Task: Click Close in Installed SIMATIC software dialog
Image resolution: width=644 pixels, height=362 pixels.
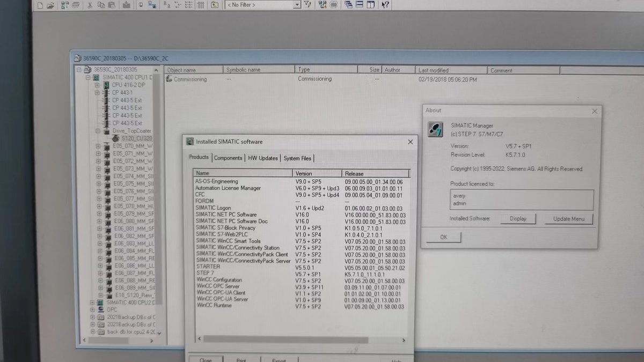Action: 206,360
